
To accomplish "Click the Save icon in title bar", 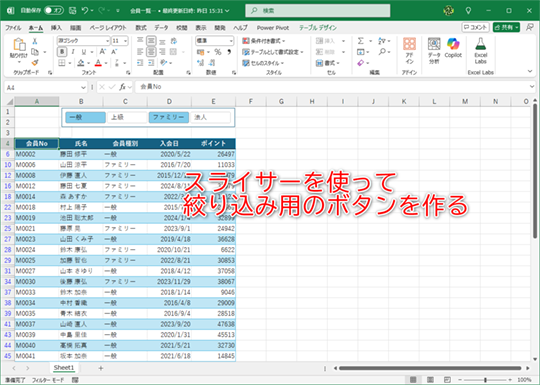I will coord(72,11).
